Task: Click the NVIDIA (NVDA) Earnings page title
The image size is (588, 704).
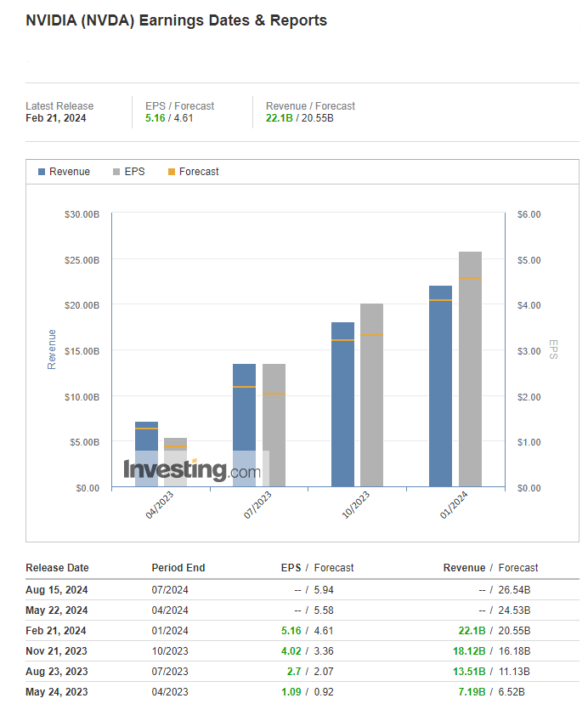Action: point(176,20)
